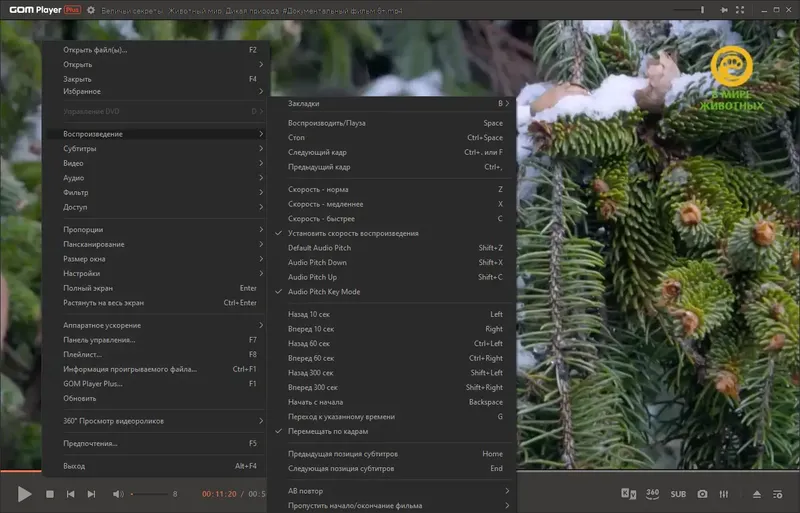Stop playback with the square stop icon

point(49,494)
